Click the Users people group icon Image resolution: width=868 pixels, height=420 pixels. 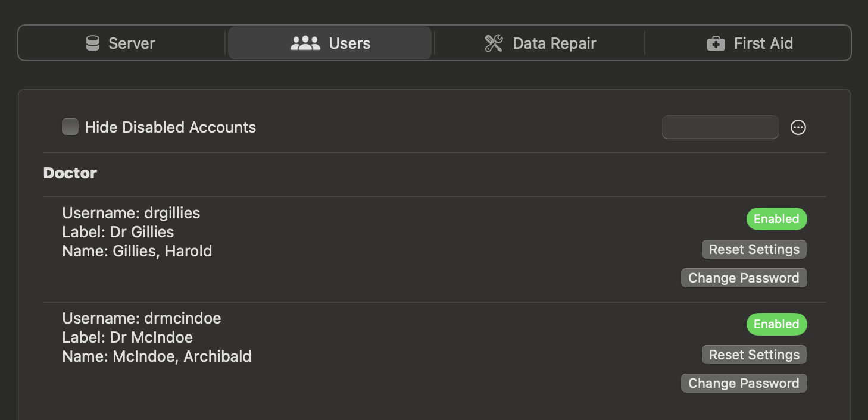click(305, 43)
